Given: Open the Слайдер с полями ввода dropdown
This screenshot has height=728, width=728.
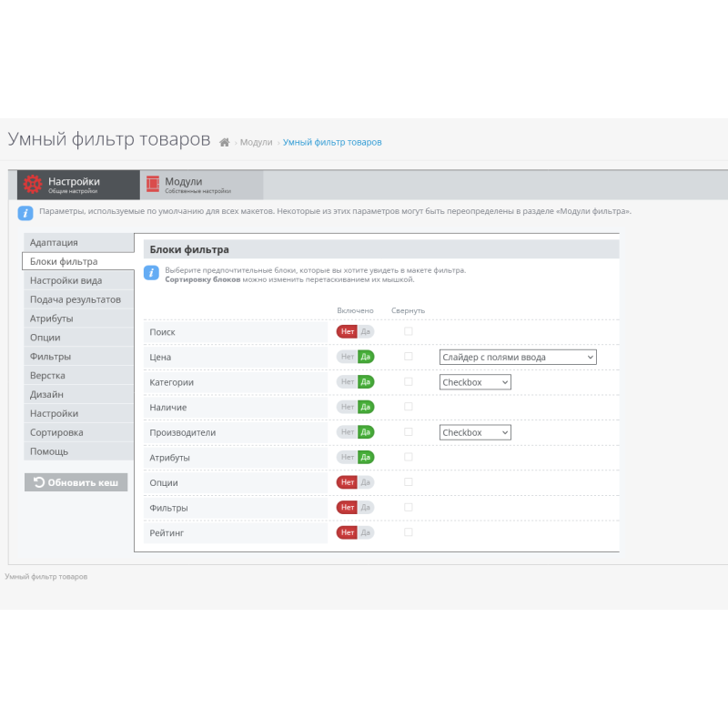Looking at the screenshot, I should pyautogui.click(x=518, y=357).
